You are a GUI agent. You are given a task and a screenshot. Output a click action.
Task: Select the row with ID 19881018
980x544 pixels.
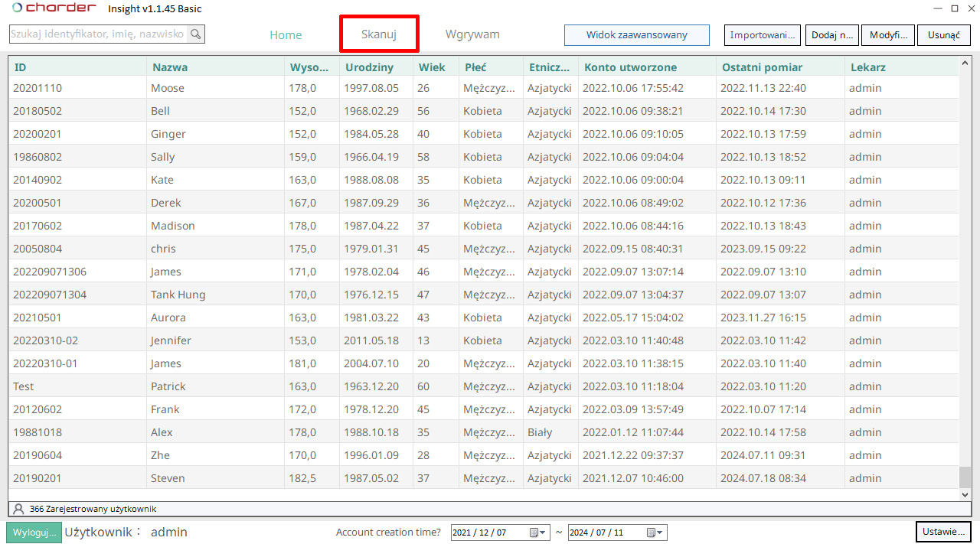38,432
